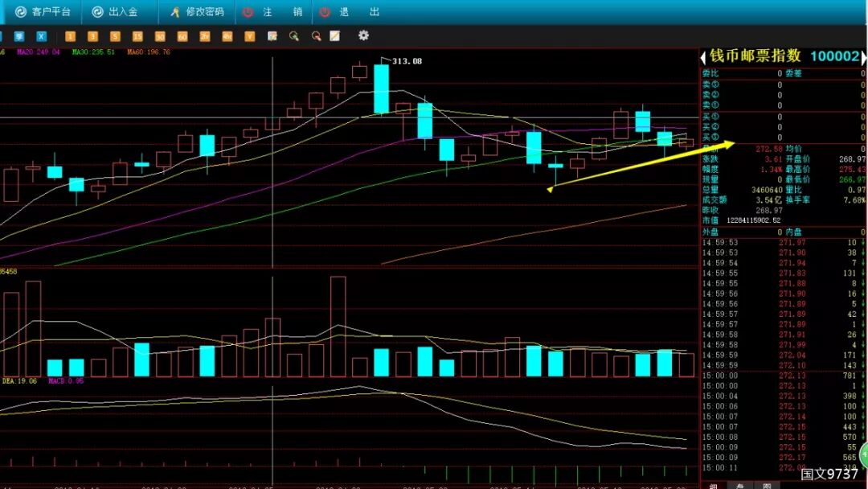Select the 60-minute period icon

click(x=182, y=36)
